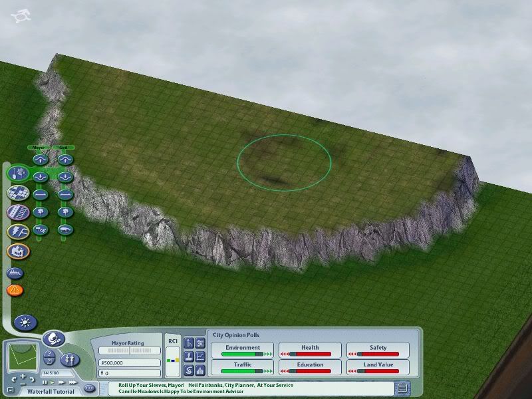The image size is (532, 399).
Task: Select the God raise terrain tool
Action: (x=65, y=160)
